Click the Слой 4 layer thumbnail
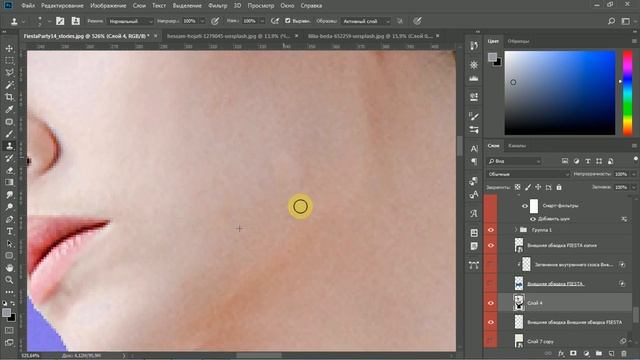Image resolution: width=640 pixels, height=360 pixels. point(518,303)
